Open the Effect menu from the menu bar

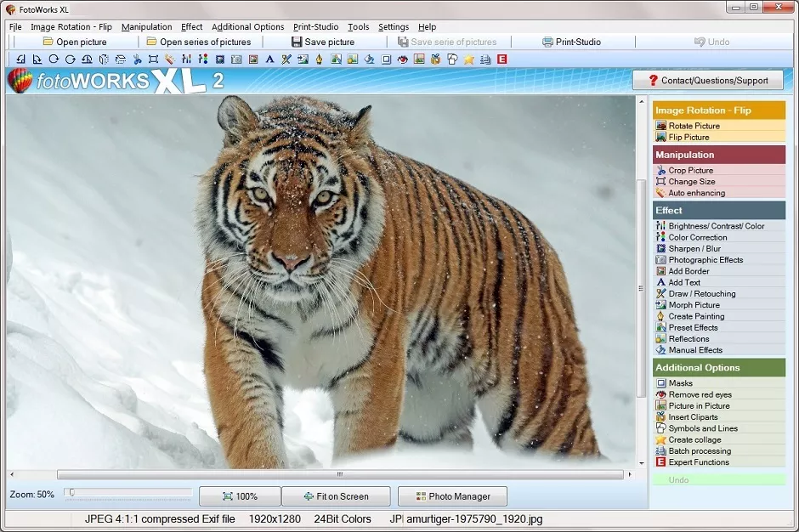click(x=191, y=26)
